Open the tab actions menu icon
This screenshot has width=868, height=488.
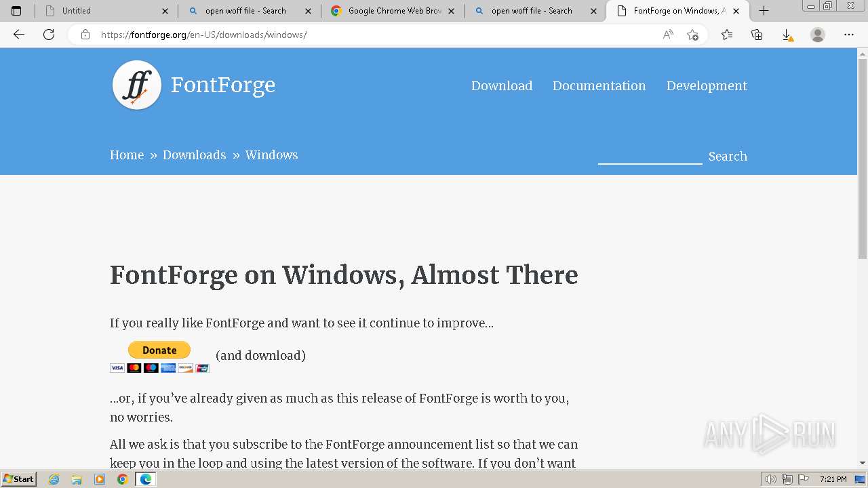click(x=16, y=11)
